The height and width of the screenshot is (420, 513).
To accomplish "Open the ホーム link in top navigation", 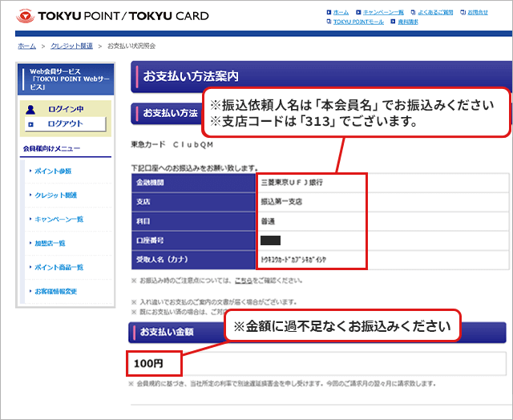I will (x=341, y=13).
